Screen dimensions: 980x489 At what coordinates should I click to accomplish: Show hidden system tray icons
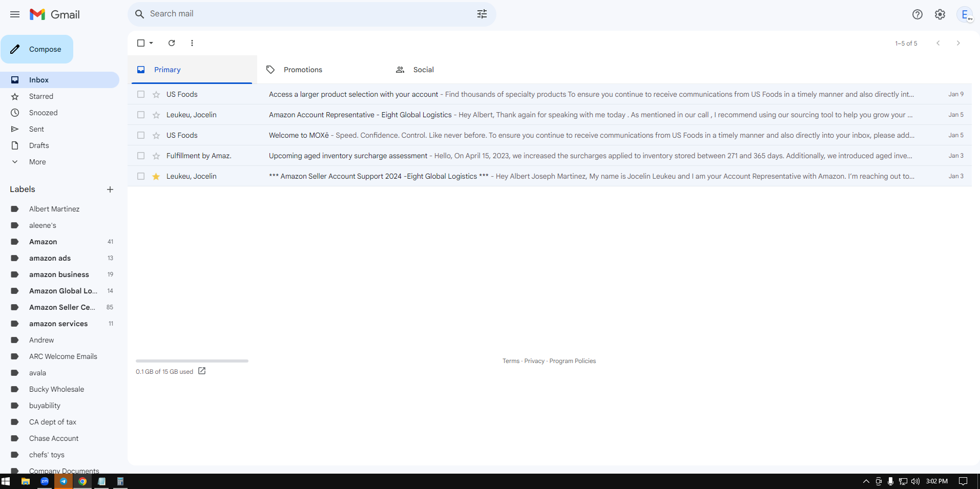point(866,481)
